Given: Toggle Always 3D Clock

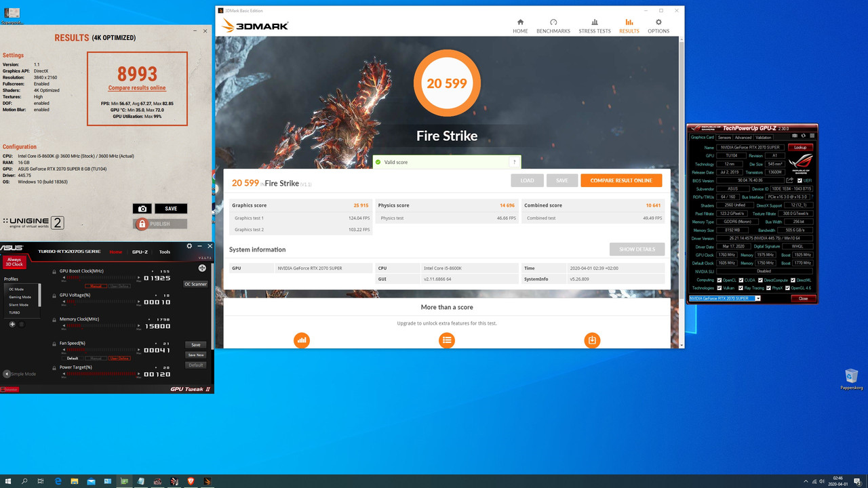Looking at the screenshot, I should point(14,262).
